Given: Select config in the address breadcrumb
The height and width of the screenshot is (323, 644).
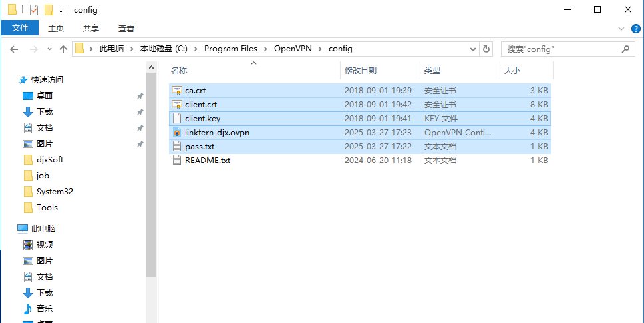Looking at the screenshot, I should tap(341, 49).
